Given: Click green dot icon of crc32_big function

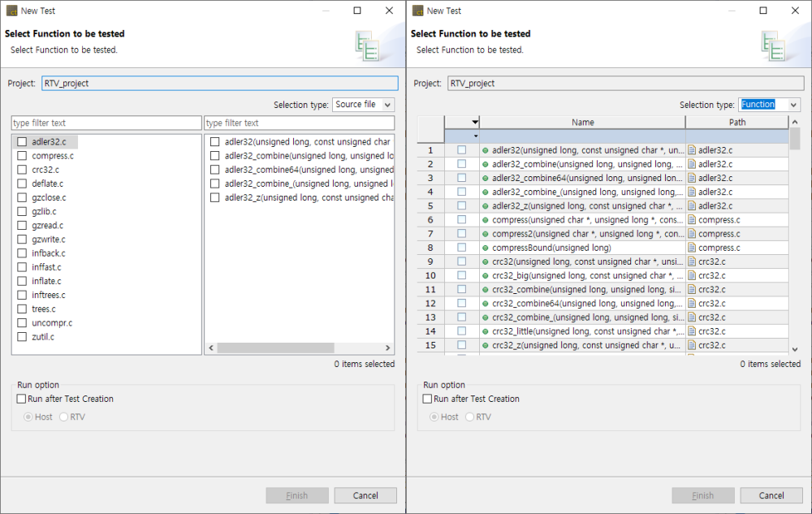Looking at the screenshot, I should pyautogui.click(x=486, y=276).
